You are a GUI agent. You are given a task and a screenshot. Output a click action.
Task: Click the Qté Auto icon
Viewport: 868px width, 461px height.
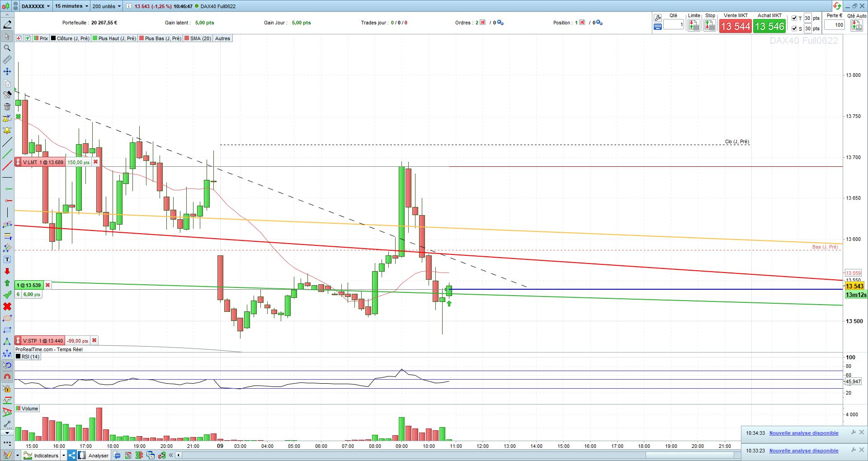coord(857,26)
